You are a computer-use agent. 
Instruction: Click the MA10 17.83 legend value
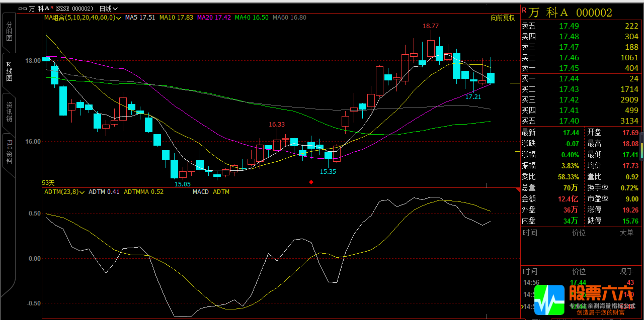click(x=176, y=18)
